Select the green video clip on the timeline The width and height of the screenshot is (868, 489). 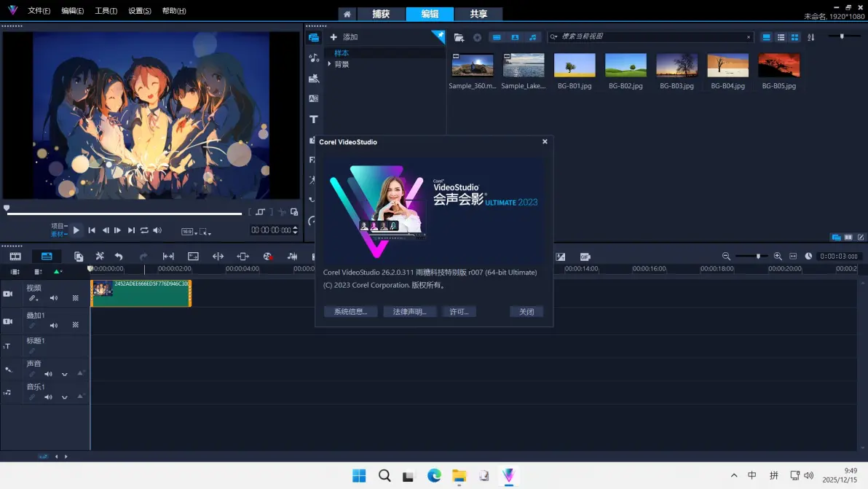[x=141, y=293]
